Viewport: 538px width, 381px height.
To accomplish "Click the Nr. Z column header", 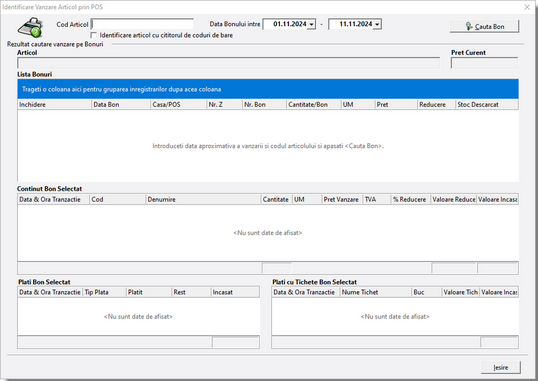I will [225, 105].
